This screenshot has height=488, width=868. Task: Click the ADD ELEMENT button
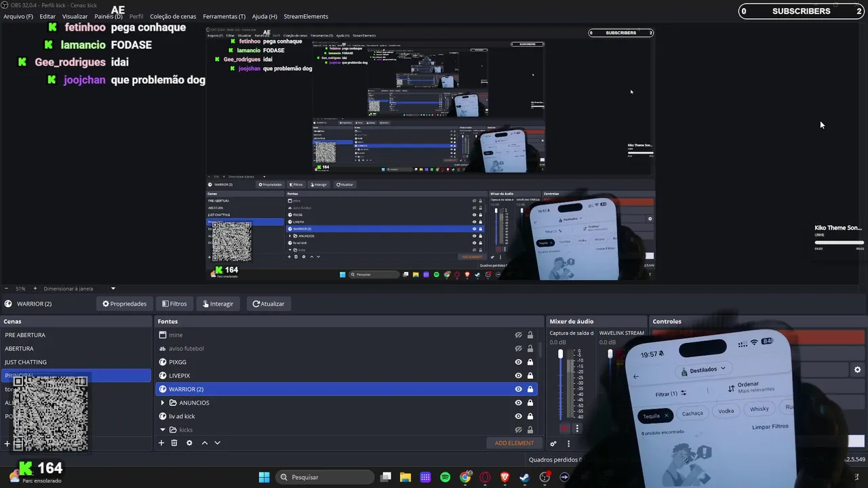tap(514, 443)
